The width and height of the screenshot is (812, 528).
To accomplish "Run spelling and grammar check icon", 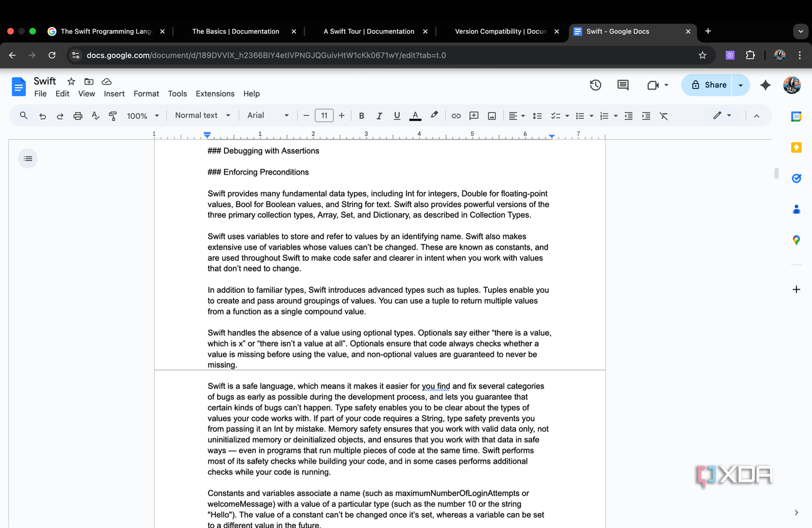I will (95, 116).
